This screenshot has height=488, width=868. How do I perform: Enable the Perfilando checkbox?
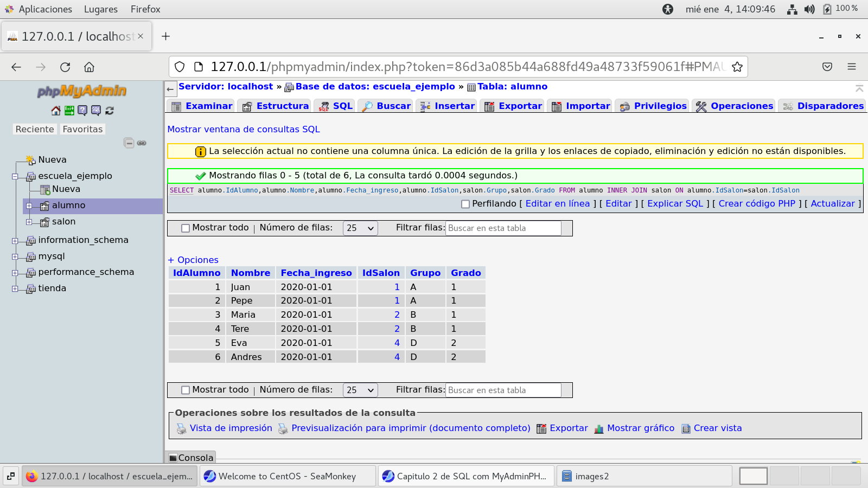point(465,204)
